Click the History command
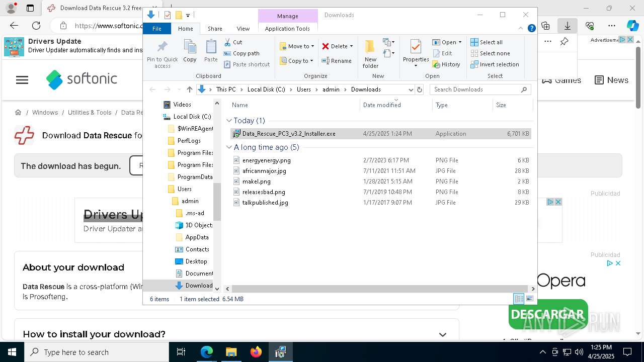 446,64
